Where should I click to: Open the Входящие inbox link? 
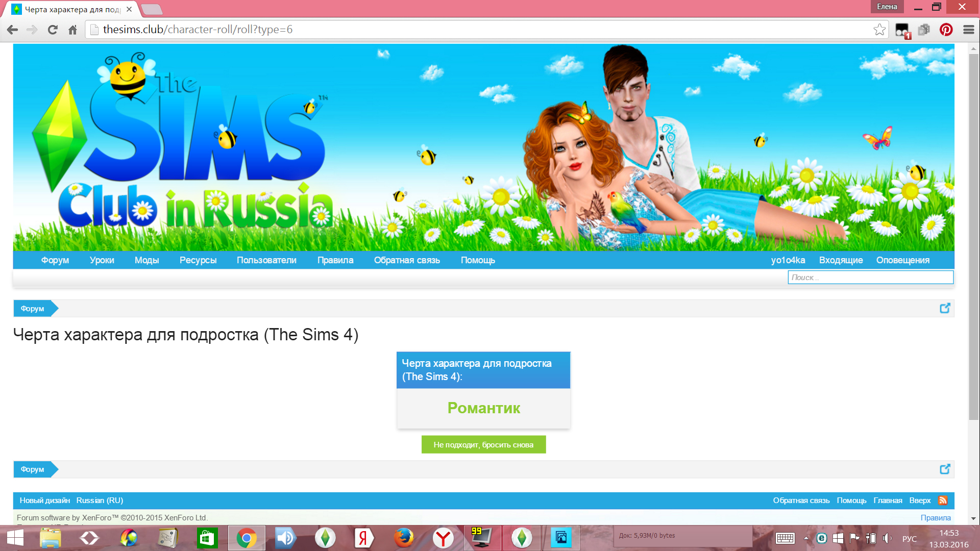[x=841, y=260]
